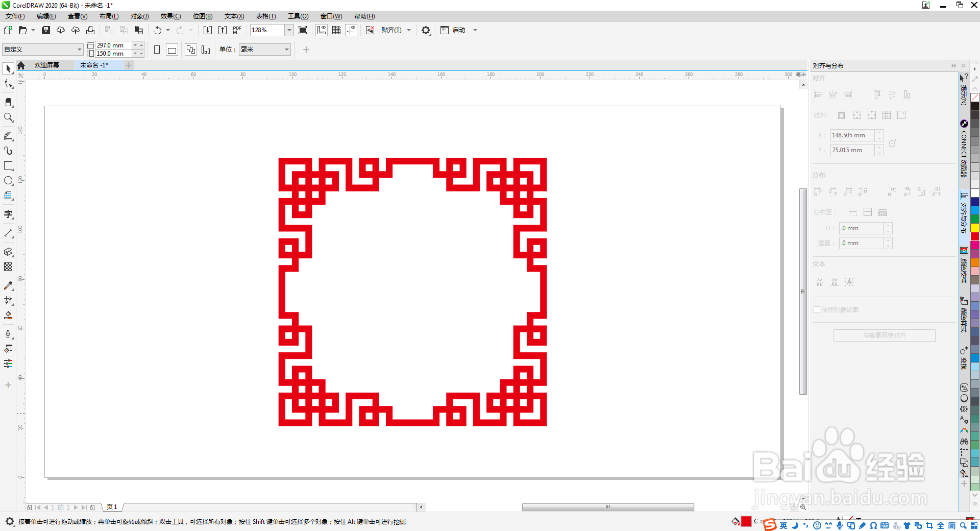The height and width of the screenshot is (531, 980).
Task: Save the document with floppy icon
Action: coord(46,30)
